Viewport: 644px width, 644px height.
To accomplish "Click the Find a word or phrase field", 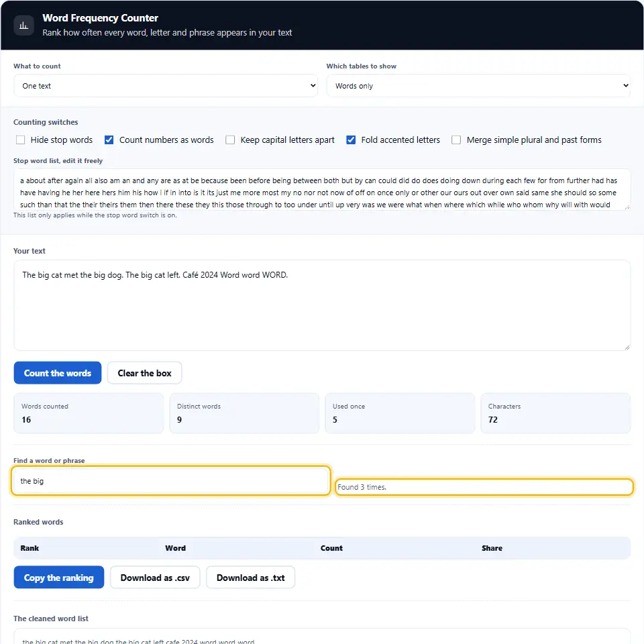I will (x=171, y=480).
